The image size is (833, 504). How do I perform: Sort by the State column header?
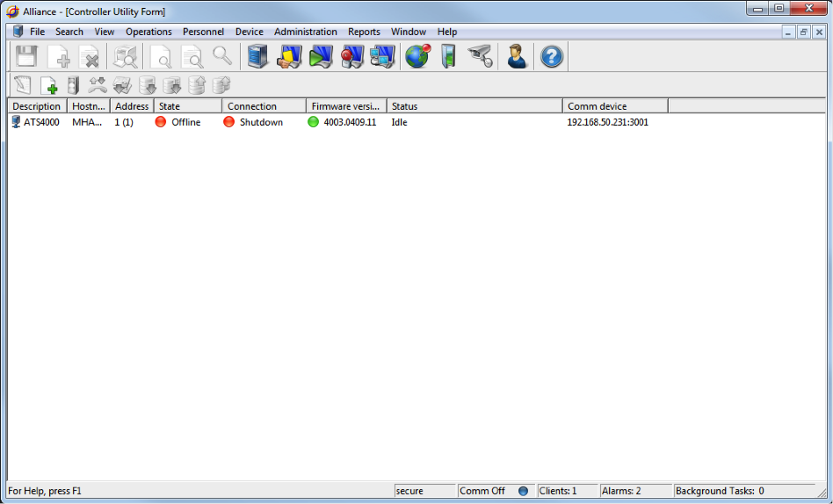click(187, 106)
